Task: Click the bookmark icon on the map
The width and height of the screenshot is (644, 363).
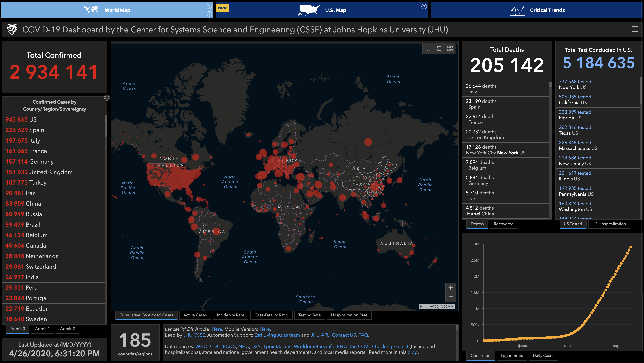Action: 428,48
